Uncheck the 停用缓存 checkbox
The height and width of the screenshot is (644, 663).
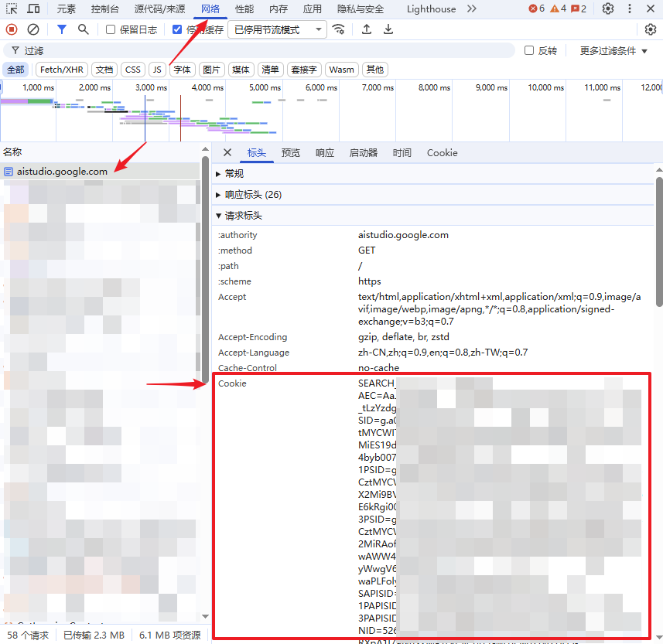(x=177, y=29)
